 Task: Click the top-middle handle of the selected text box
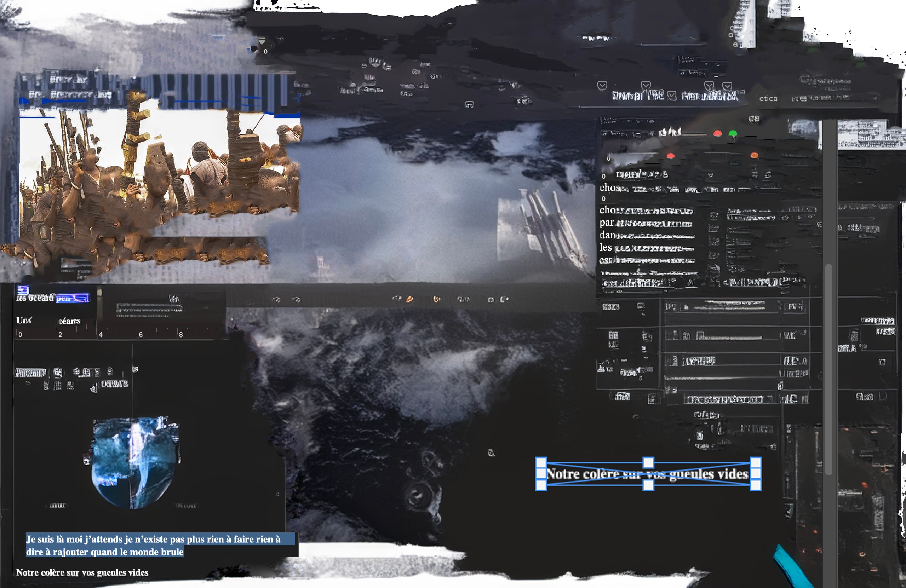[x=648, y=462]
